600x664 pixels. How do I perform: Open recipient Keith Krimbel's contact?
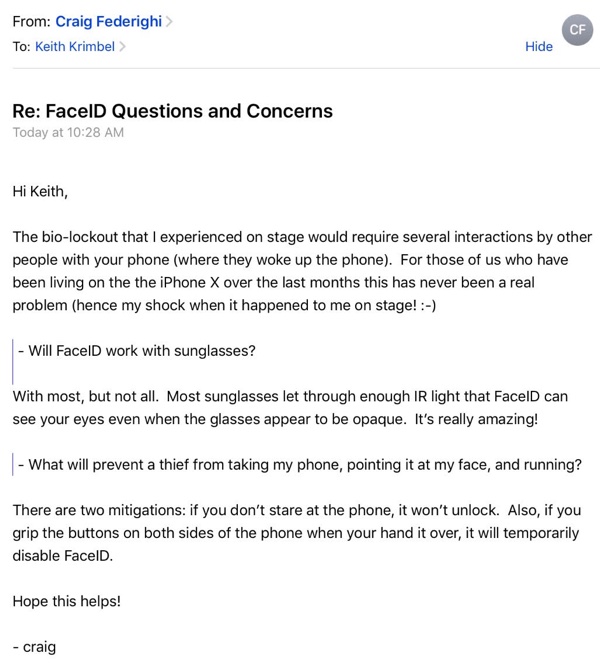click(75, 46)
